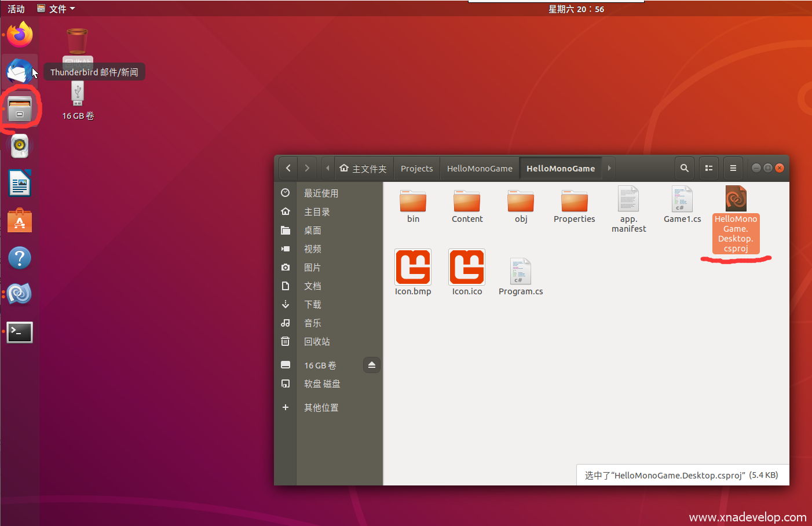Image resolution: width=812 pixels, height=526 pixels.
Task: Click the search magnifier in file manager
Action: click(684, 168)
